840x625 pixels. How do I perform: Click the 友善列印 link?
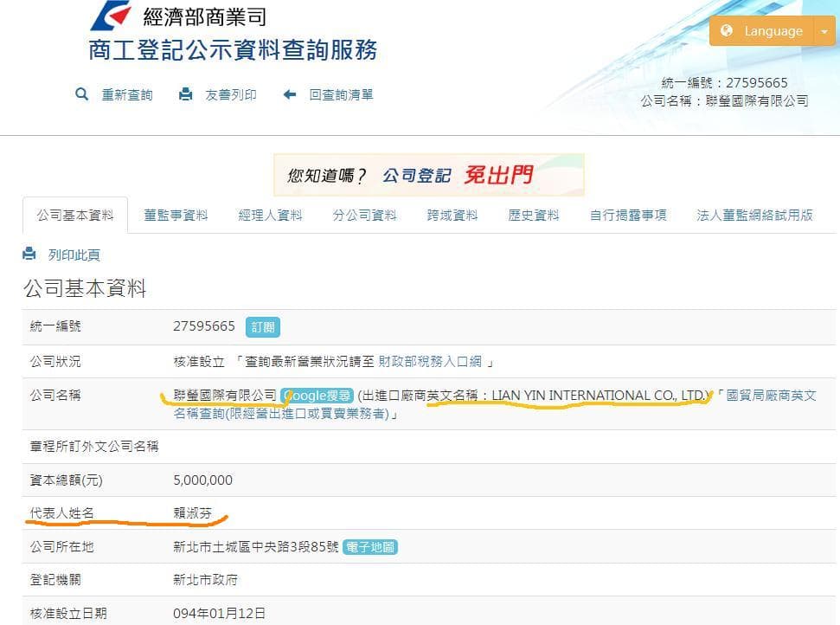(231, 95)
